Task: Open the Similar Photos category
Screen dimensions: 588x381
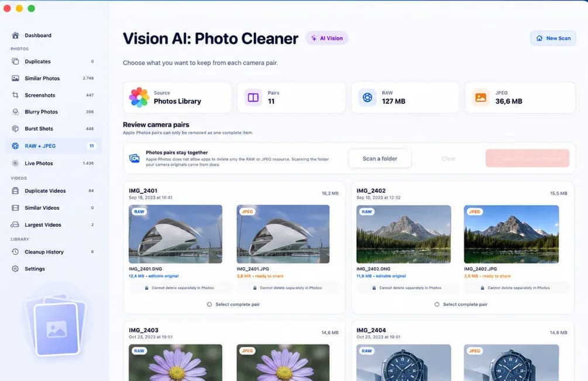Action: coord(53,78)
